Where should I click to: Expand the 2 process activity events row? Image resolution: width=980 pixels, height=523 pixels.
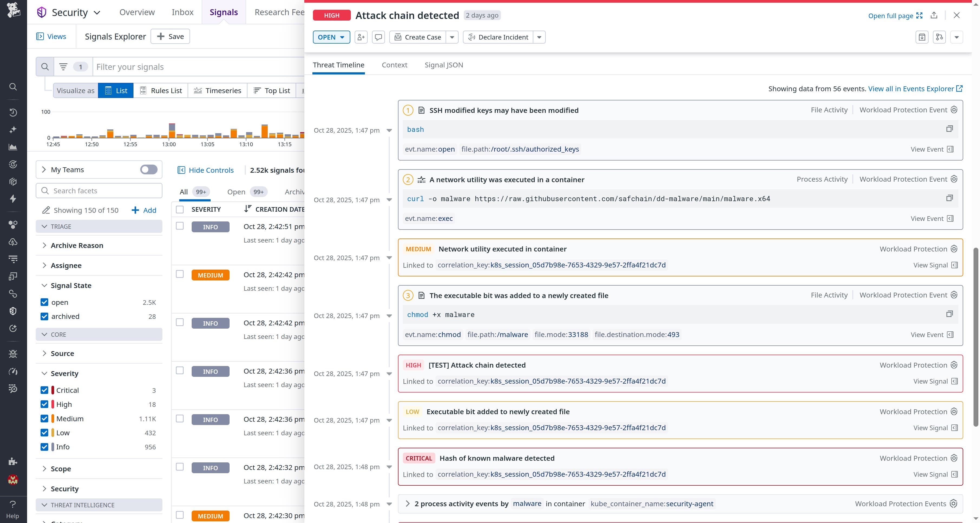(x=407, y=504)
